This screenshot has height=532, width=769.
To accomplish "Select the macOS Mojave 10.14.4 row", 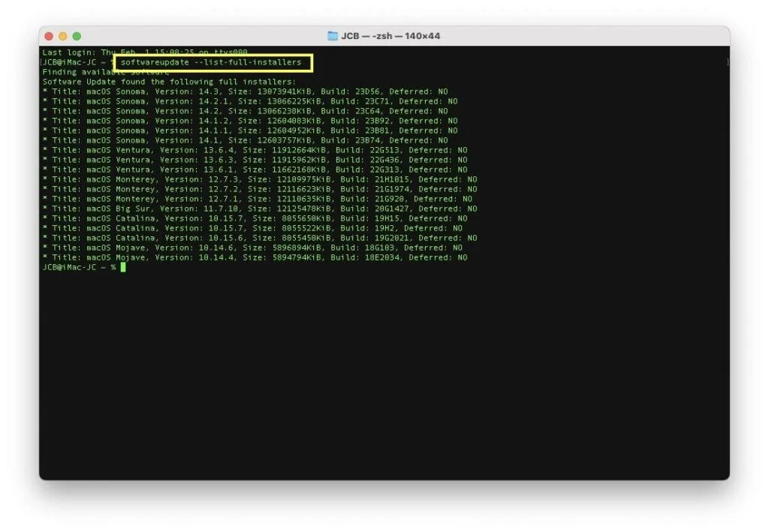I will click(255, 257).
